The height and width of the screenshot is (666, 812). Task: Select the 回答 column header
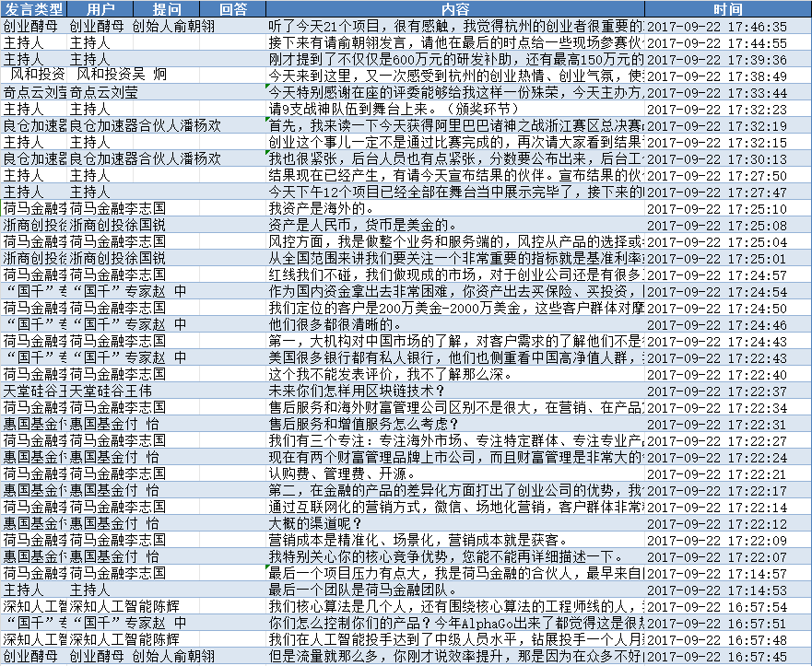click(x=233, y=9)
